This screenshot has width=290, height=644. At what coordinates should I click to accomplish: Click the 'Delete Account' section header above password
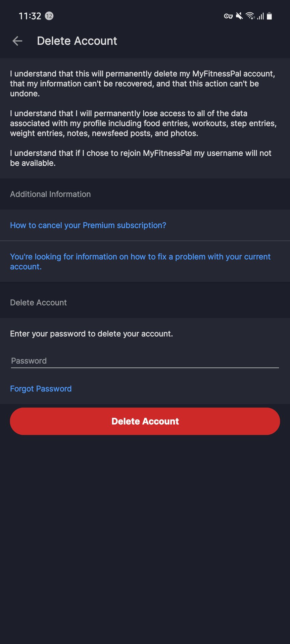(38, 302)
